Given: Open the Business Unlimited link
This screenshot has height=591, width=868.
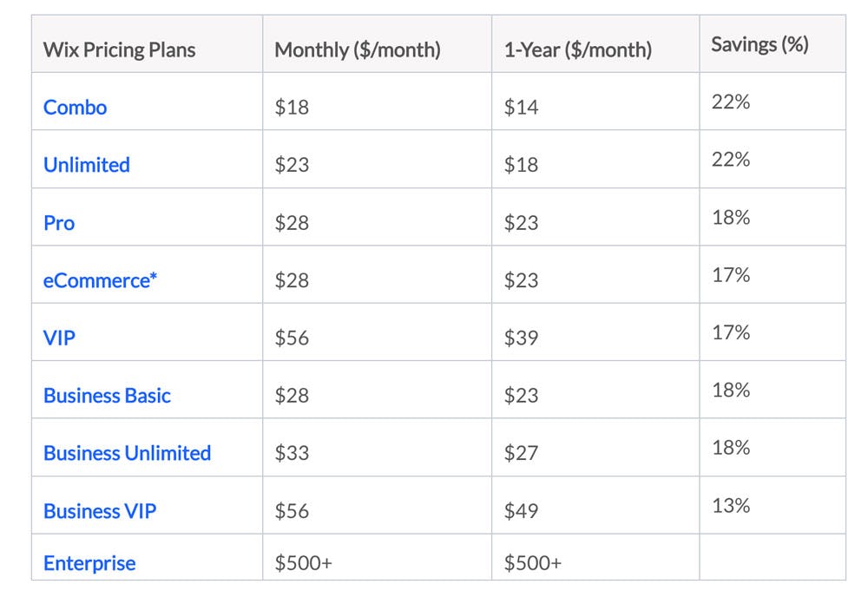Looking at the screenshot, I should [127, 453].
